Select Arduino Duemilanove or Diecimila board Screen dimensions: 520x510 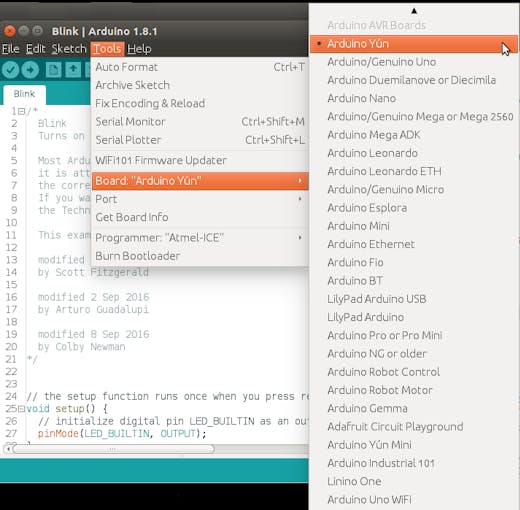414,80
